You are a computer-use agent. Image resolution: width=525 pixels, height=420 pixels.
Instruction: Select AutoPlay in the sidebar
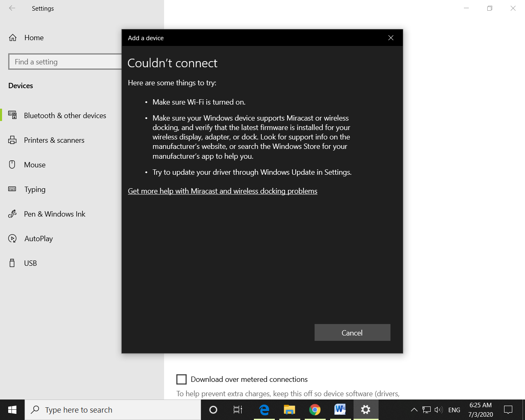[39, 239]
